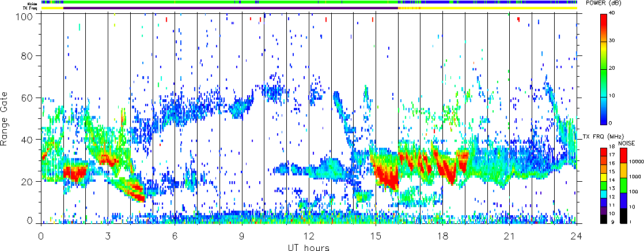
Task: Click the "11" label on TX FRQ scale
Action: (612, 205)
